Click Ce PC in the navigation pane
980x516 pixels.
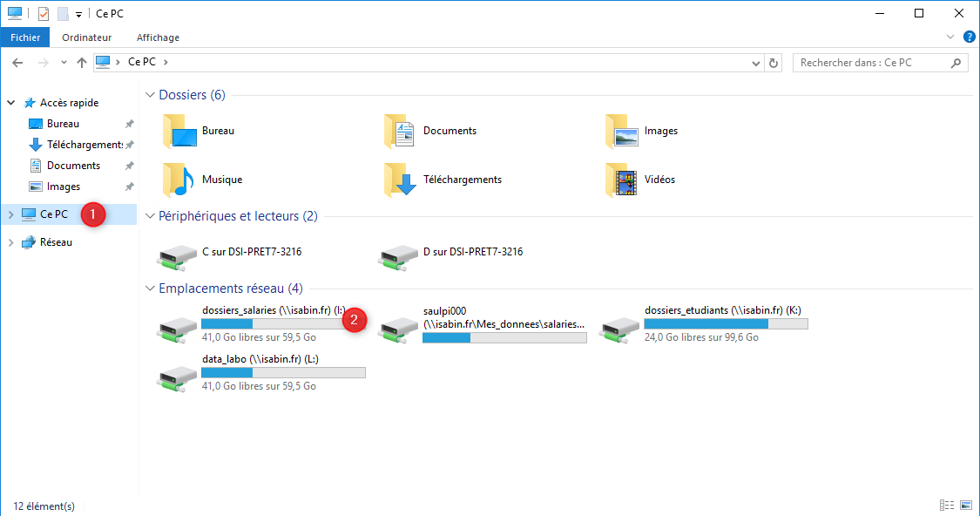click(x=54, y=214)
